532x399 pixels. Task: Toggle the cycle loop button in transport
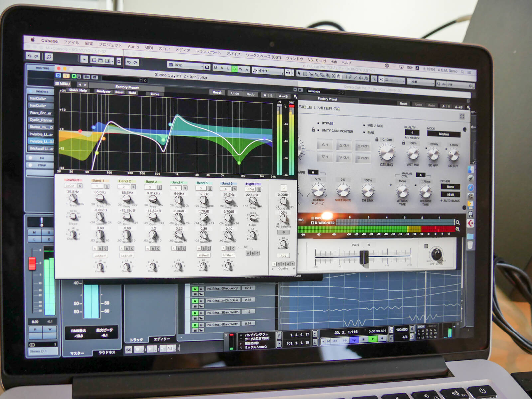pos(354,340)
